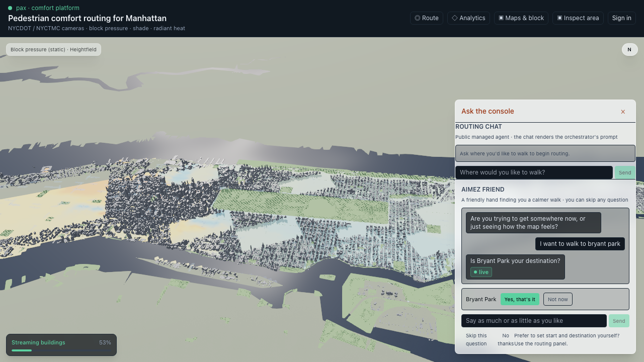Confirm with Yes, that's it

[x=520, y=299]
